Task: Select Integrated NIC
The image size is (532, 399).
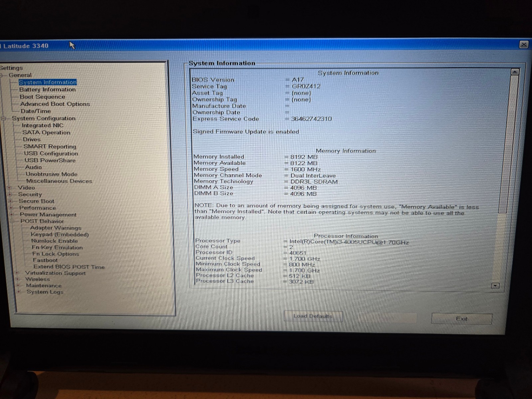Action: coord(43,125)
